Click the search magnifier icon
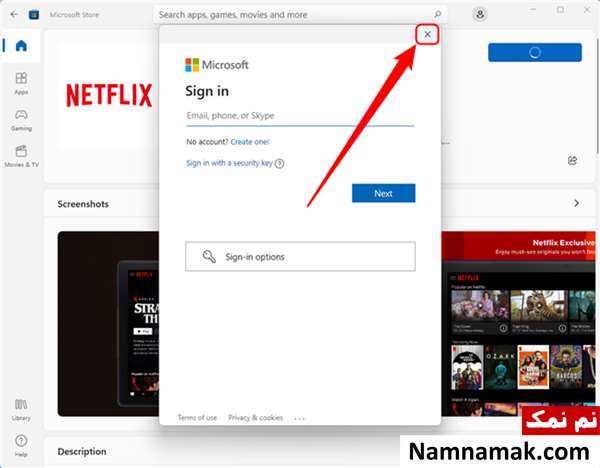 click(x=437, y=15)
